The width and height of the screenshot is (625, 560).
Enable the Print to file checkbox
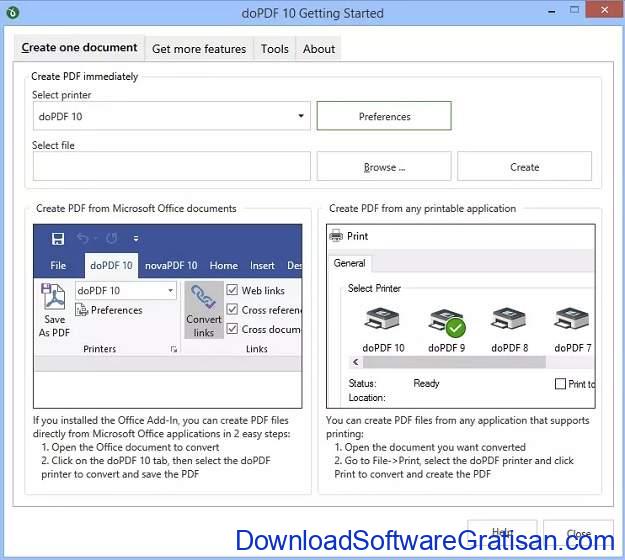click(x=560, y=384)
